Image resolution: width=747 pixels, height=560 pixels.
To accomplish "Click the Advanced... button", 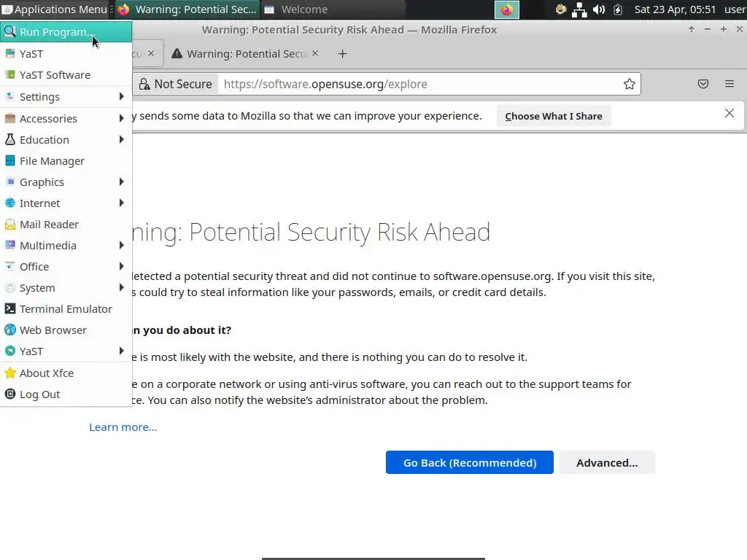I will (x=607, y=462).
